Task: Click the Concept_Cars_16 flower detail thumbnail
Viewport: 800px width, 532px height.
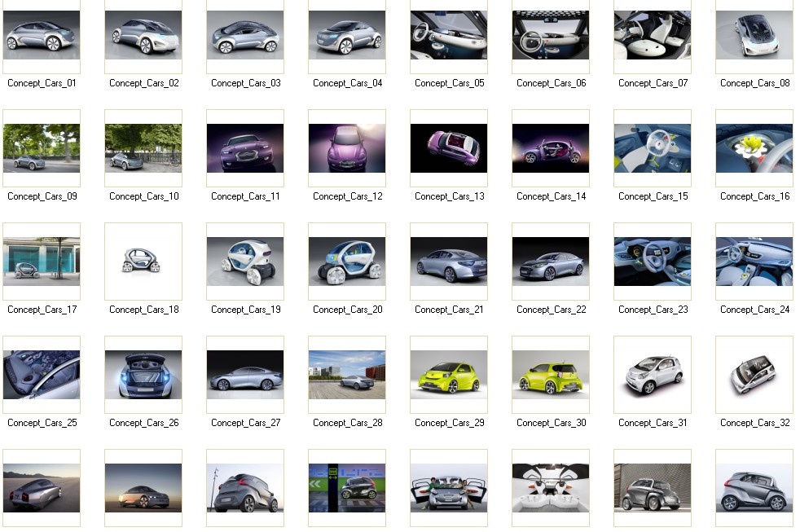Action: tap(754, 148)
